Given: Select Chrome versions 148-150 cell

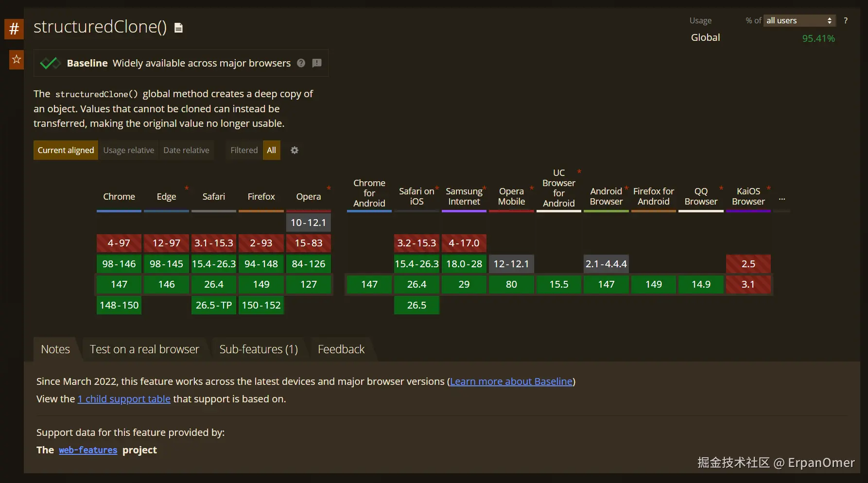Looking at the screenshot, I should [x=119, y=305].
